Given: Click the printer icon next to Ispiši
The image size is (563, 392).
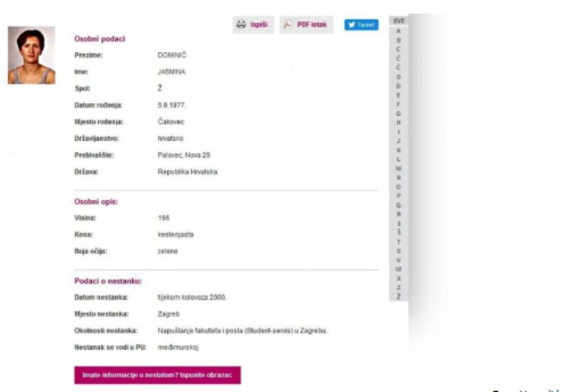Looking at the screenshot, I should (241, 25).
